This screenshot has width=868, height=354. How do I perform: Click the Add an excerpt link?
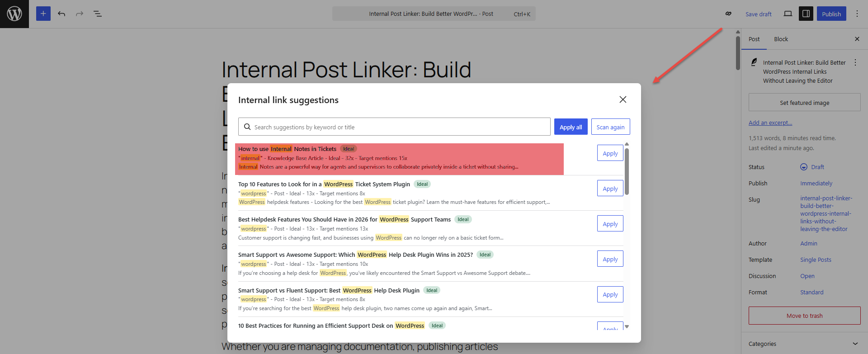[x=770, y=123]
